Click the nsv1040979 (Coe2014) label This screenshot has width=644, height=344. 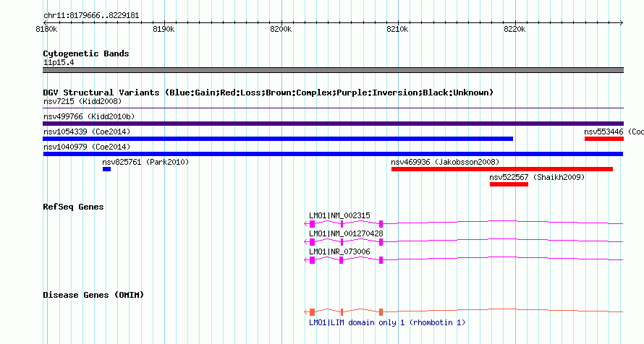(87, 147)
